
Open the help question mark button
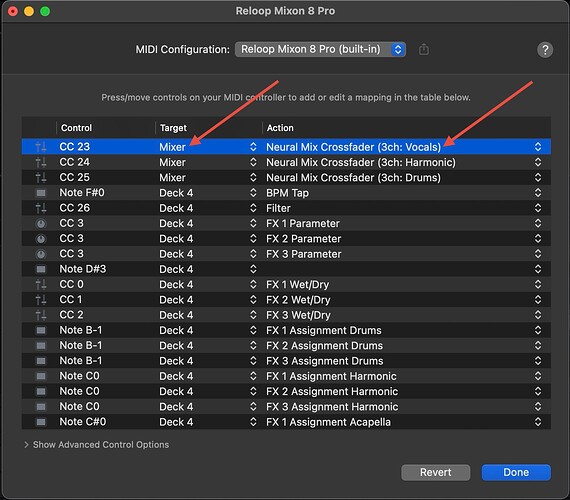(545, 49)
